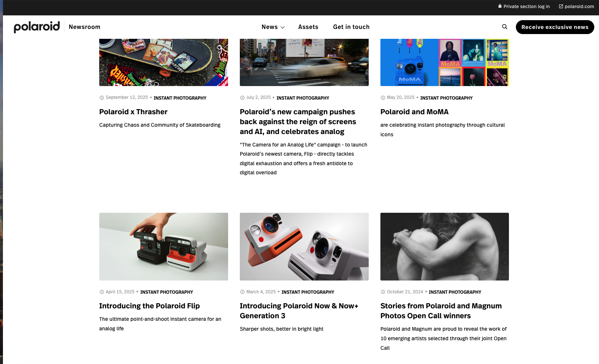
Task: Click the lock icon for private section
Action: pos(500,6)
